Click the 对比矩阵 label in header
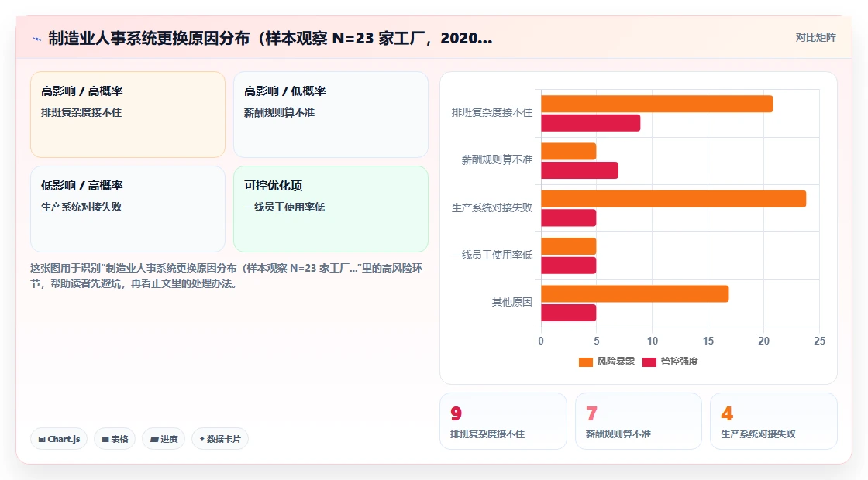The height and width of the screenshot is (480, 868). (815, 38)
